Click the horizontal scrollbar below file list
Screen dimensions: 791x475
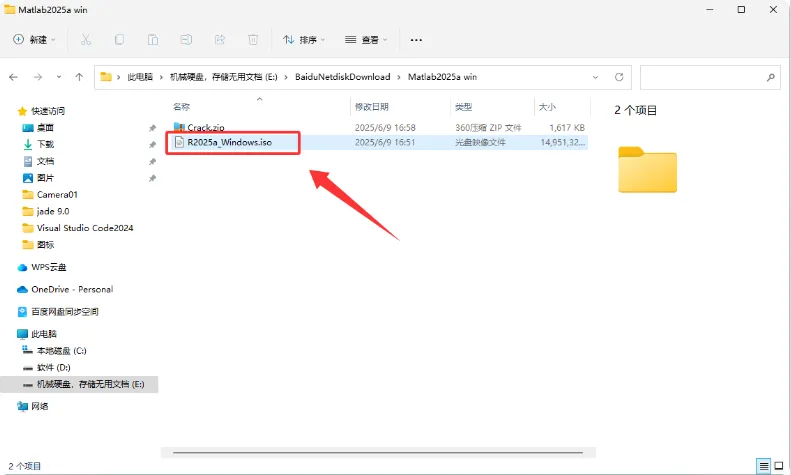click(x=378, y=452)
